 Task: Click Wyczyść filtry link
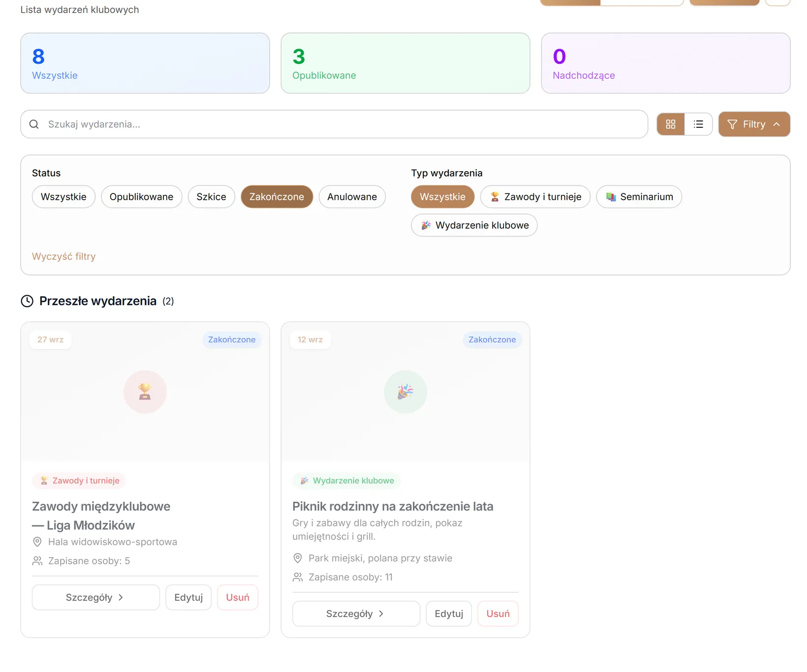pos(63,256)
